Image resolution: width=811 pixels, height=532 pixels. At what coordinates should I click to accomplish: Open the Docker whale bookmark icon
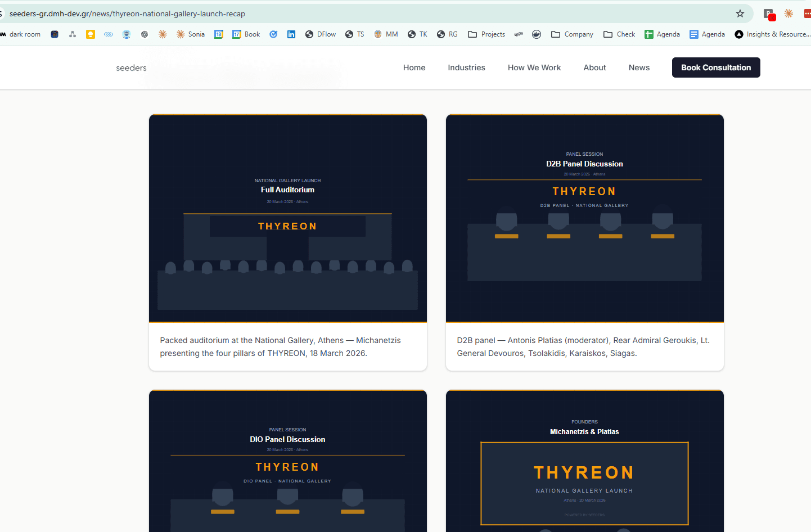(537, 34)
